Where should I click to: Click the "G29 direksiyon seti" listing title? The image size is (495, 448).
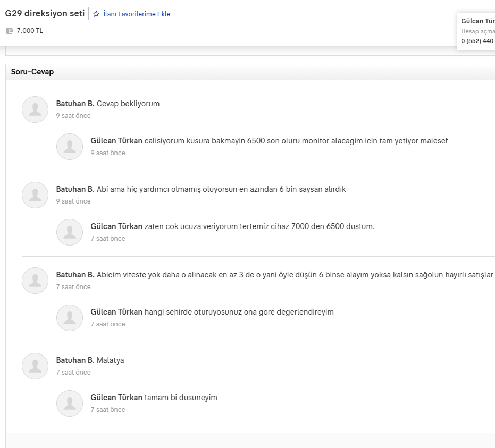(45, 14)
